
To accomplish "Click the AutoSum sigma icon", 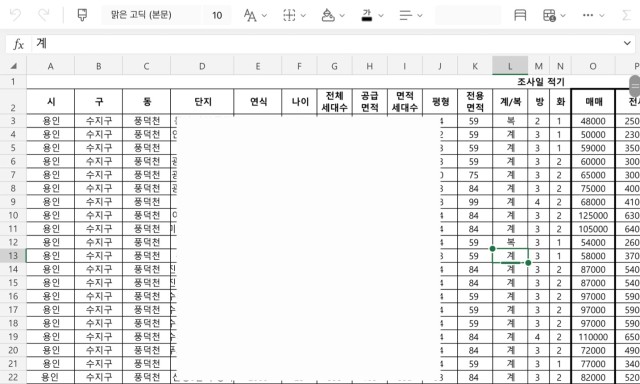I will (626, 16).
